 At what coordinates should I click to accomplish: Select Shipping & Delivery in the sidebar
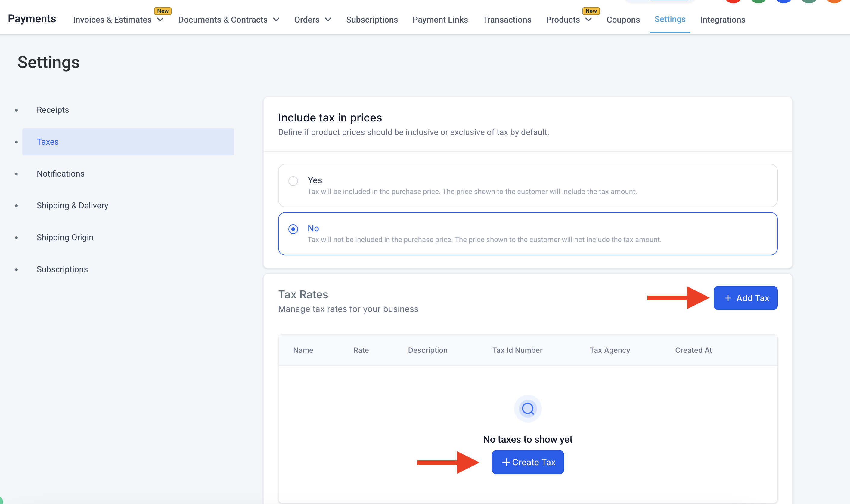point(73,205)
